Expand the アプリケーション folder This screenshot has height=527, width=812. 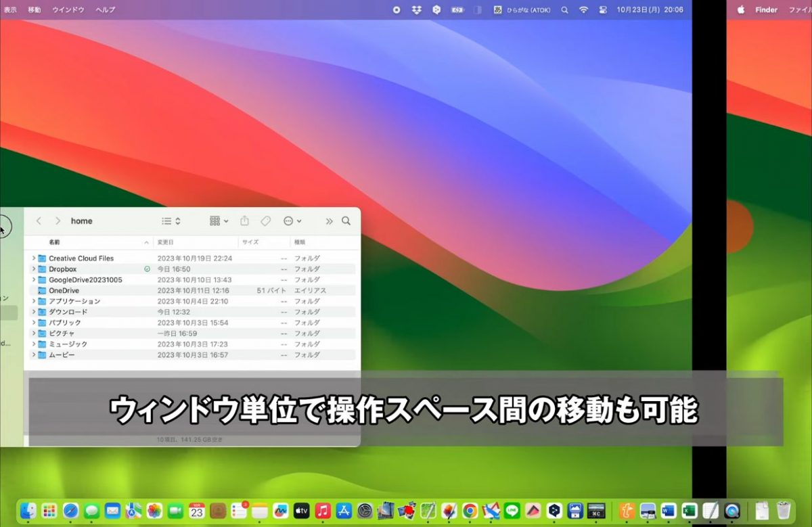coord(34,301)
